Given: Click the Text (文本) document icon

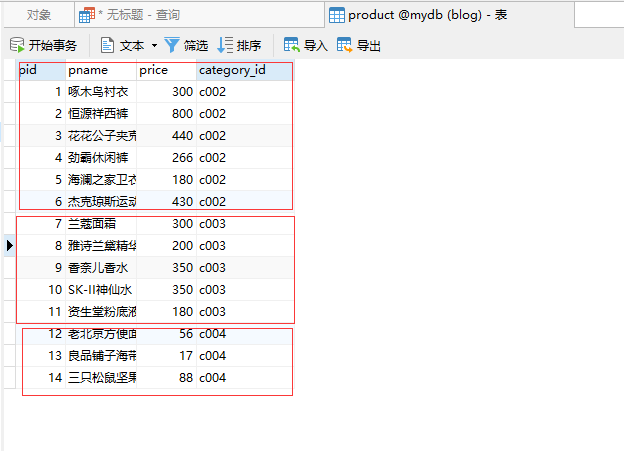Looking at the screenshot, I should click(x=107, y=45).
